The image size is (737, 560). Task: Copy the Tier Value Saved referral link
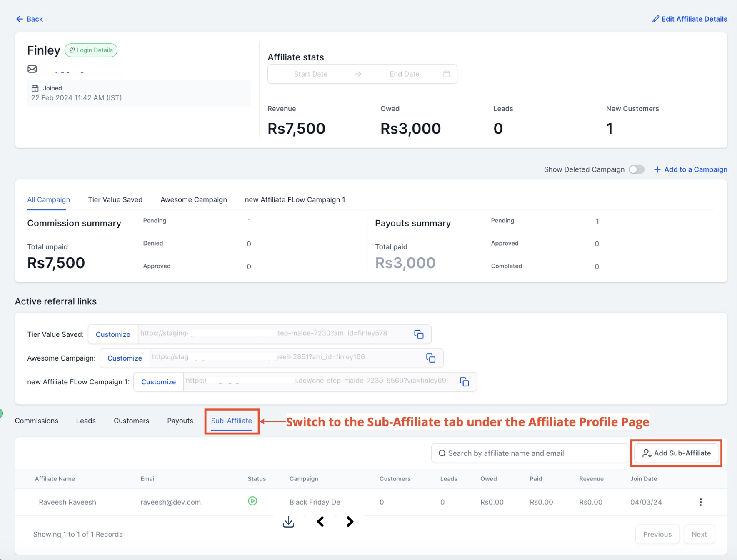(x=419, y=334)
